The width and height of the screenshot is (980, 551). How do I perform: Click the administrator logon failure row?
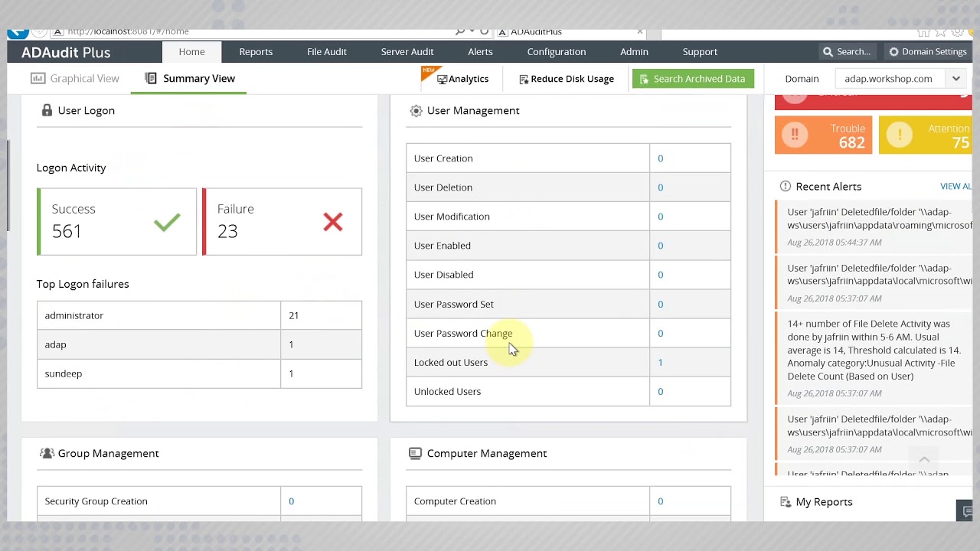199,315
